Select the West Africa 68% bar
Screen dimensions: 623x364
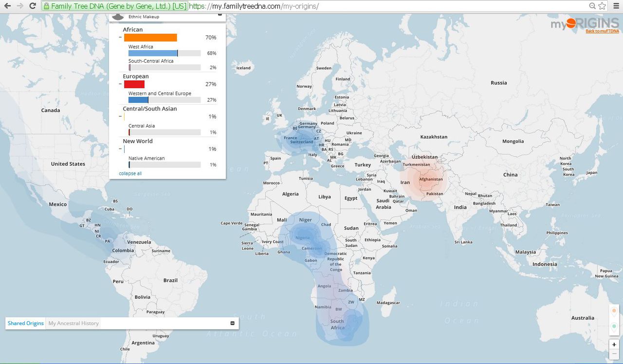click(x=165, y=53)
